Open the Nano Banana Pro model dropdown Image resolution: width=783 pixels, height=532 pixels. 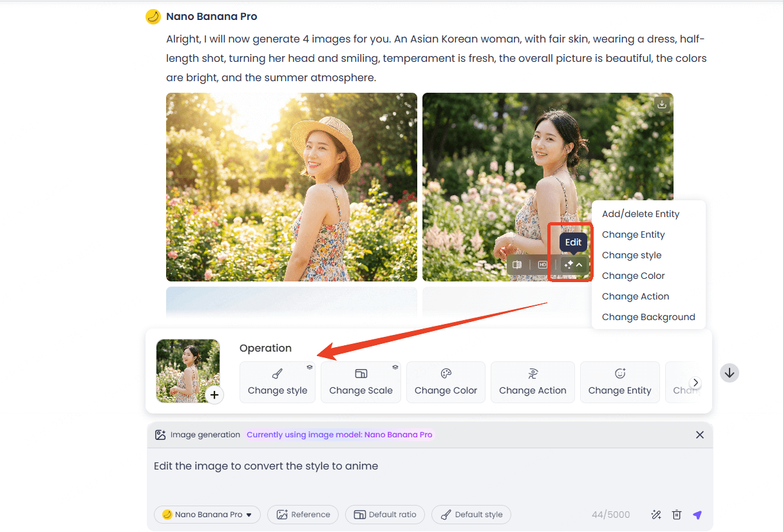(207, 515)
